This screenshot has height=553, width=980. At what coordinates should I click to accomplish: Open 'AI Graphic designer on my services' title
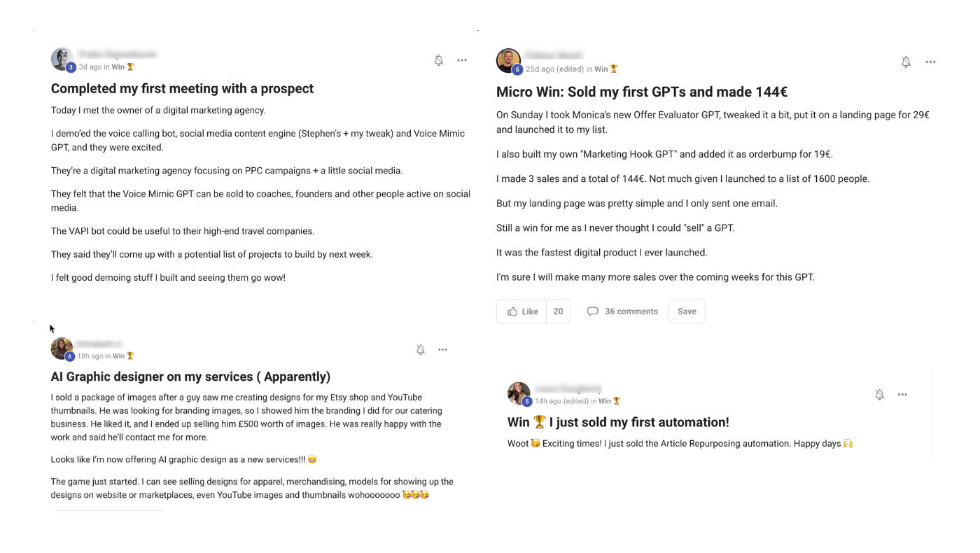click(x=190, y=377)
